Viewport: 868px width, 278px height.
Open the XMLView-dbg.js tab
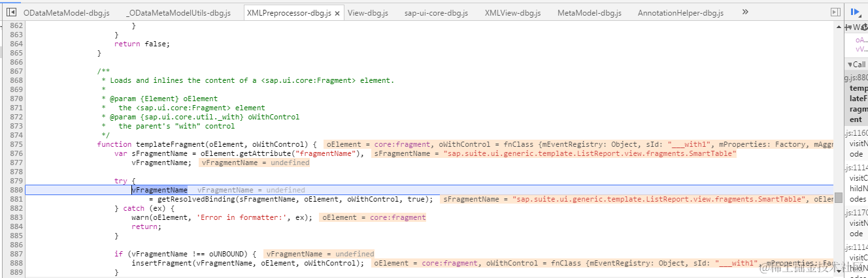pyautogui.click(x=512, y=13)
